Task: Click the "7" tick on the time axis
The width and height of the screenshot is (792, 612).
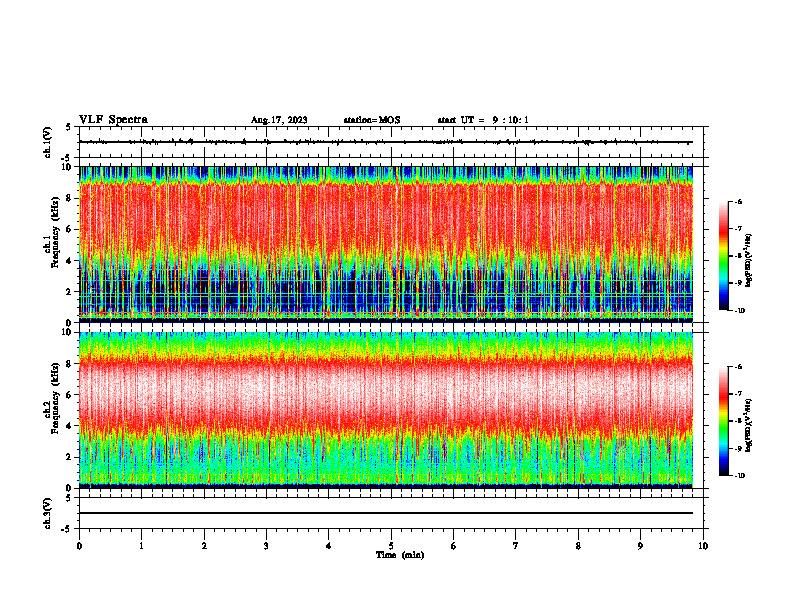Action: pyautogui.click(x=516, y=546)
